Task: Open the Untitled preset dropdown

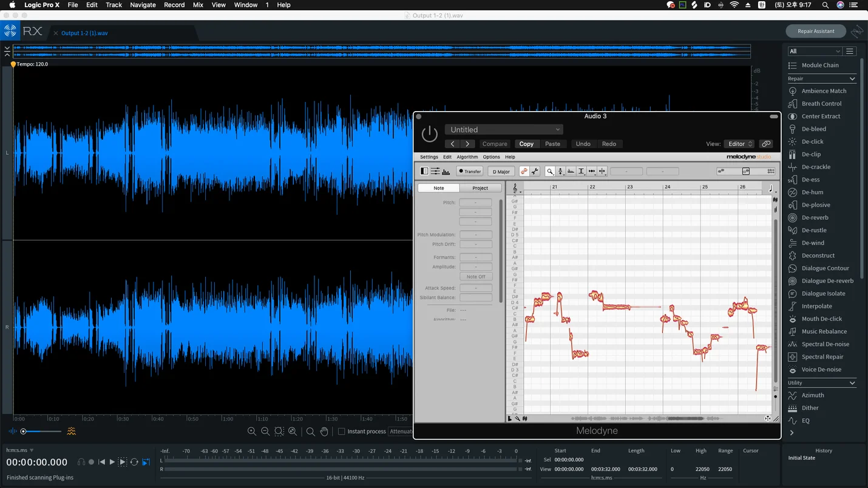Action: tap(504, 129)
